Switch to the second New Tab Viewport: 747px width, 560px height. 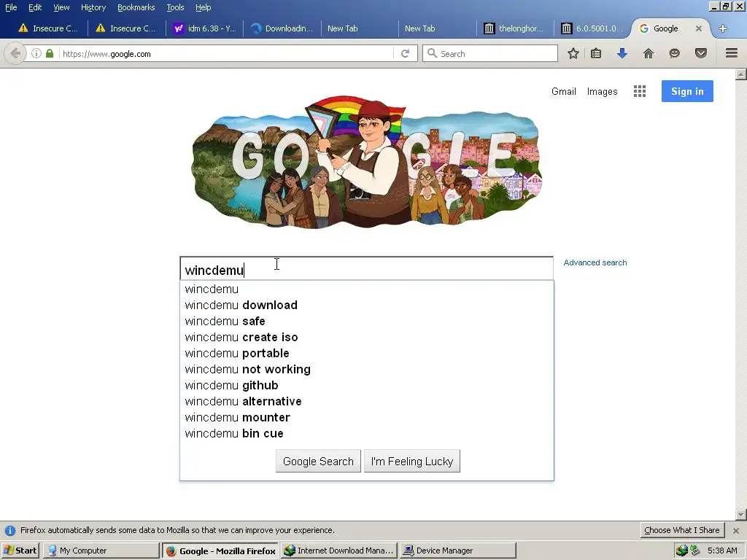pos(437,28)
